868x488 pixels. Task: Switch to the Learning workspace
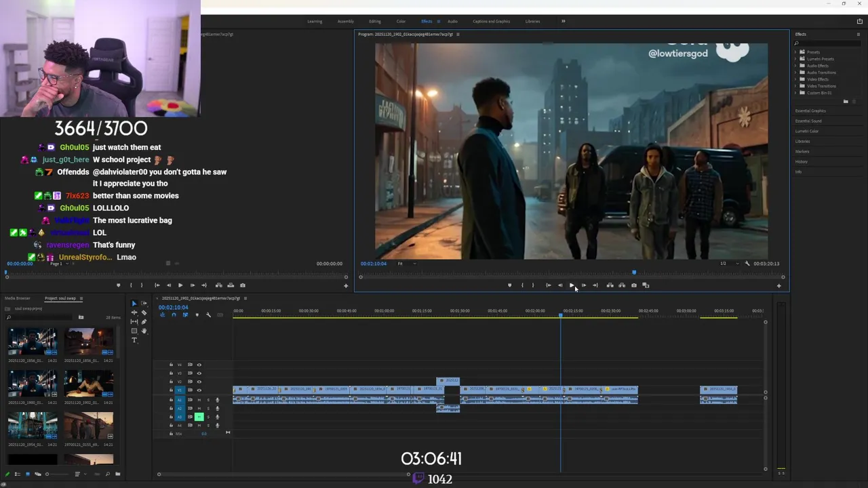coord(315,21)
